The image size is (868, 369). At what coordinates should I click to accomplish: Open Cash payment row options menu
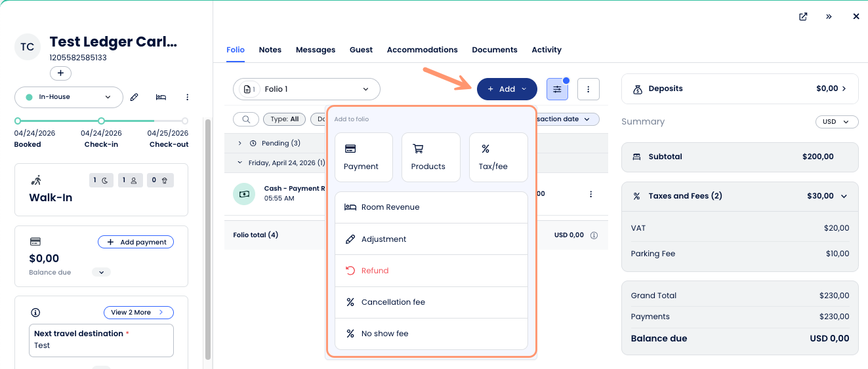coord(591,194)
